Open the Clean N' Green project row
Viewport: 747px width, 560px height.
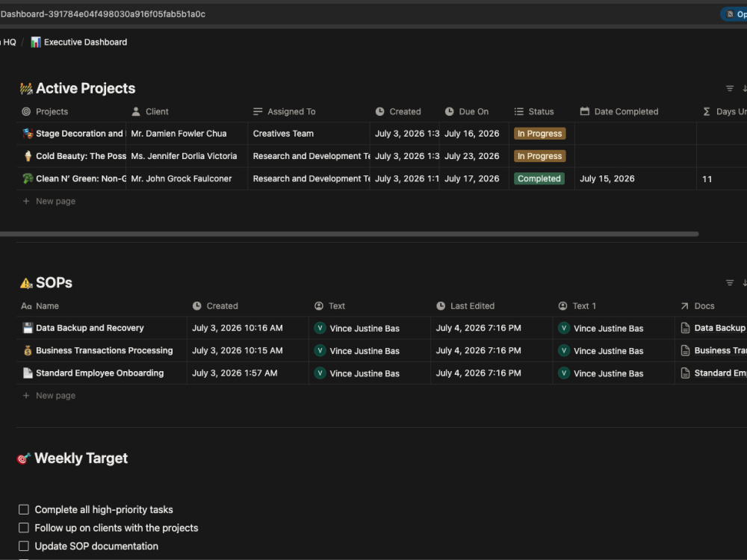coord(81,178)
